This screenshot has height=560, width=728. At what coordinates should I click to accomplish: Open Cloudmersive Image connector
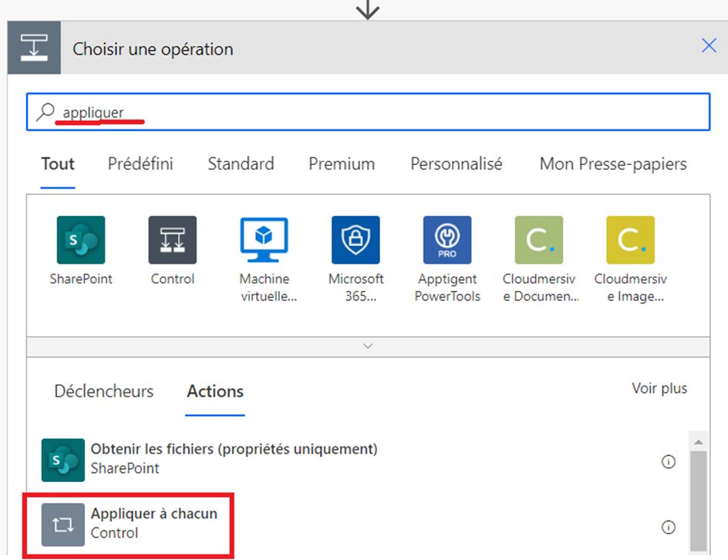click(631, 240)
